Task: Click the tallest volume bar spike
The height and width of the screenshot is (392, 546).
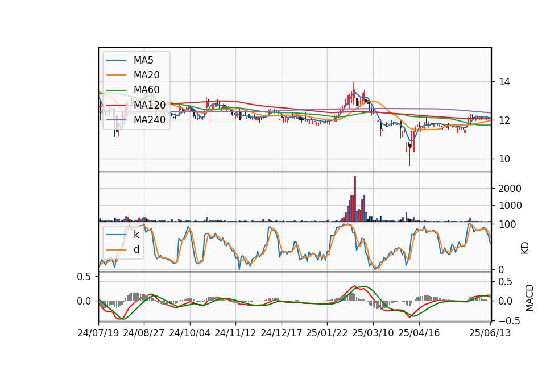Action: tap(355, 199)
